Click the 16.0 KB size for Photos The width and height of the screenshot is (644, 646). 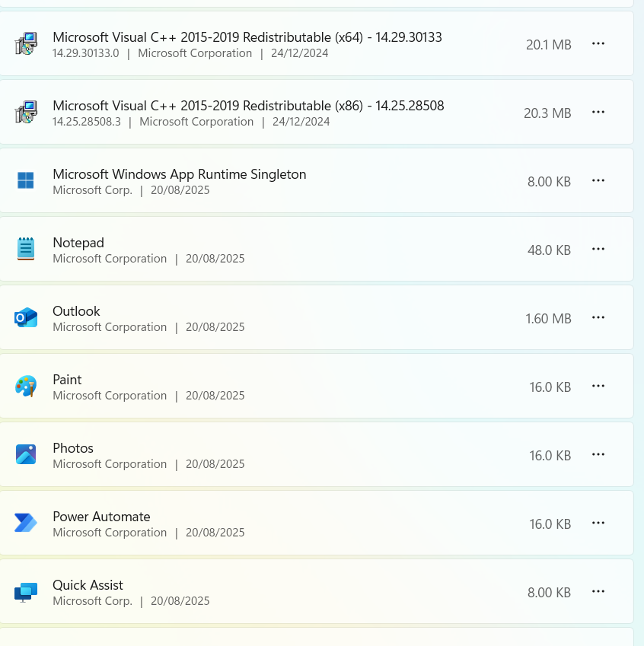point(550,455)
